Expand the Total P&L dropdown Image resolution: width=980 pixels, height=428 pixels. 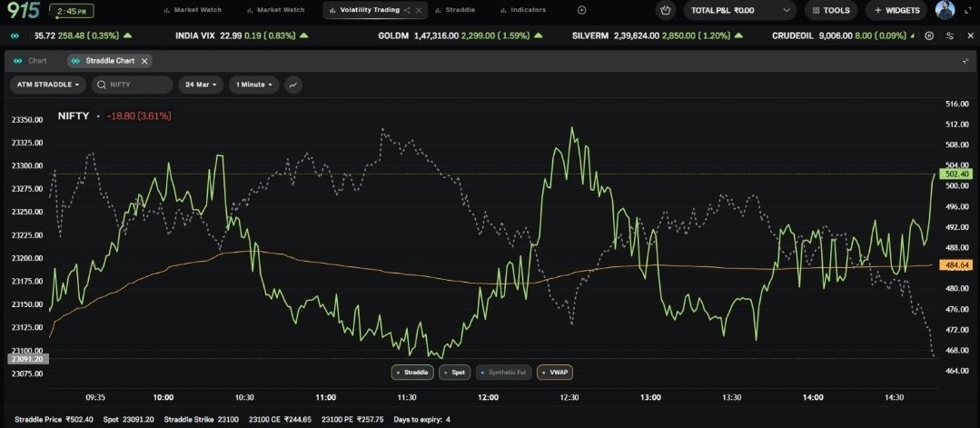pos(740,10)
